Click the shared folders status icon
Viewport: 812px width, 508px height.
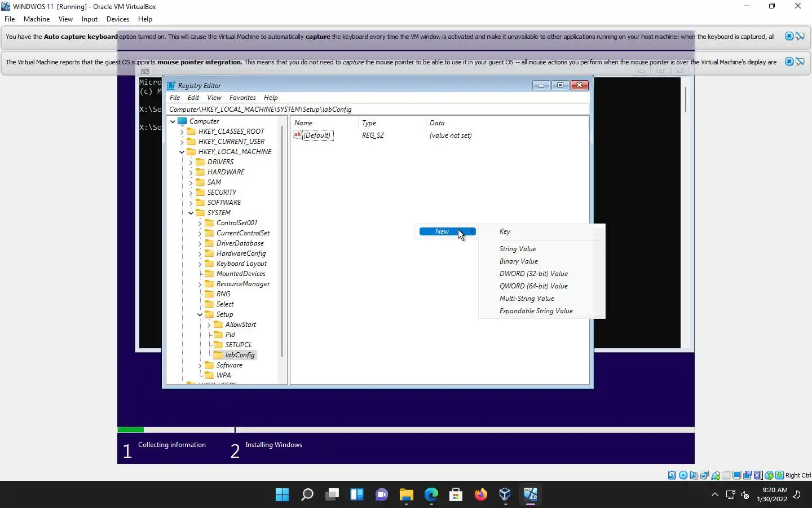pos(726,475)
